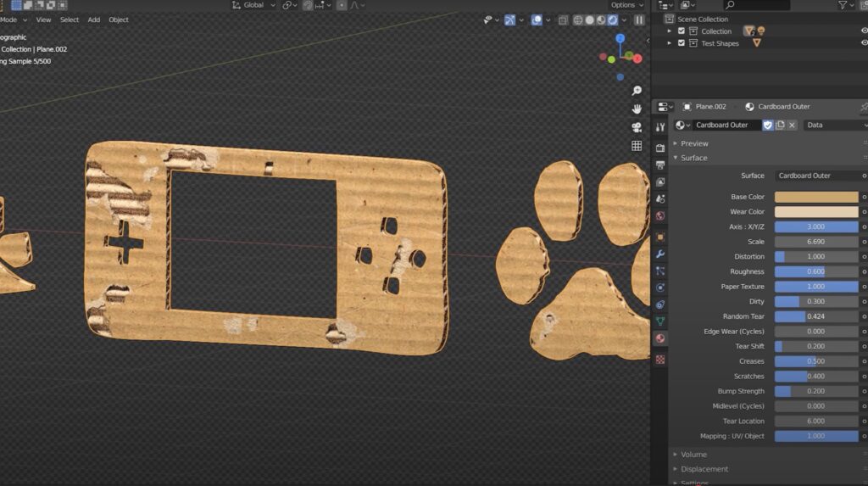Open the Outliner filter dropdown

pos(847,5)
